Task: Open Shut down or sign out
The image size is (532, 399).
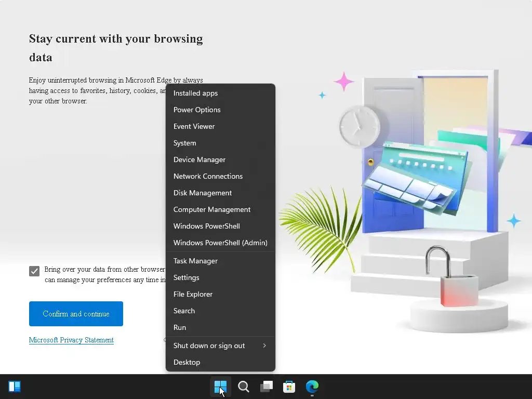Action: [220, 345]
